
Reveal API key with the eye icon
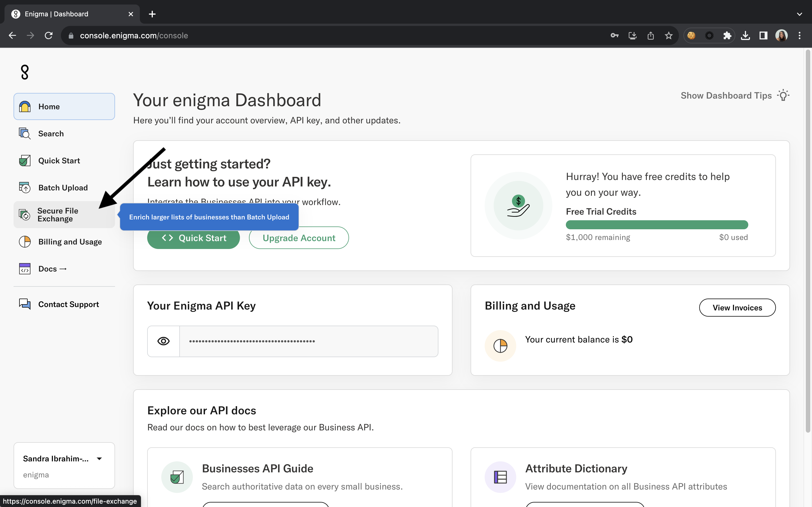164,341
